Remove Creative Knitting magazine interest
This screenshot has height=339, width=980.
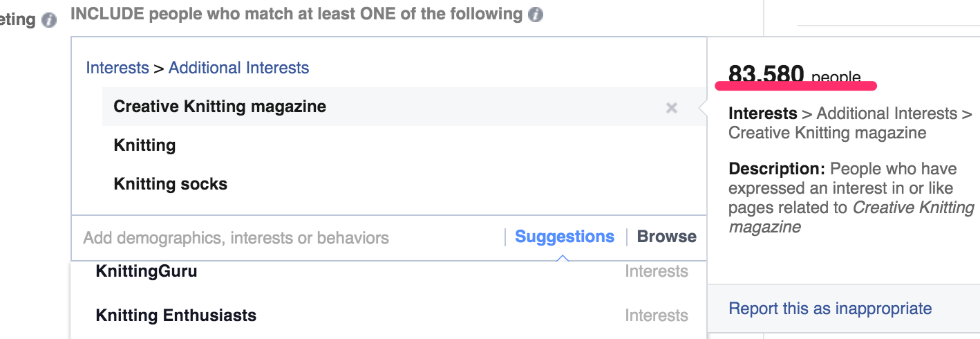[671, 108]
